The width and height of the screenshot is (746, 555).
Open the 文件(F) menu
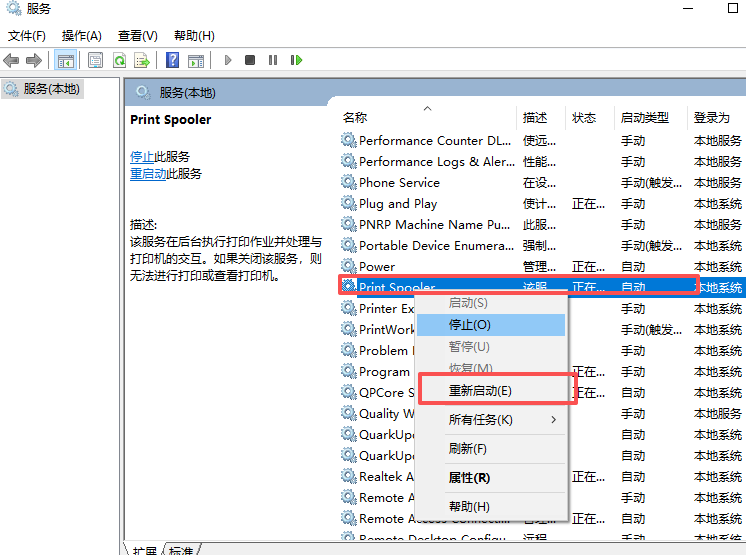tap(27, 36)
